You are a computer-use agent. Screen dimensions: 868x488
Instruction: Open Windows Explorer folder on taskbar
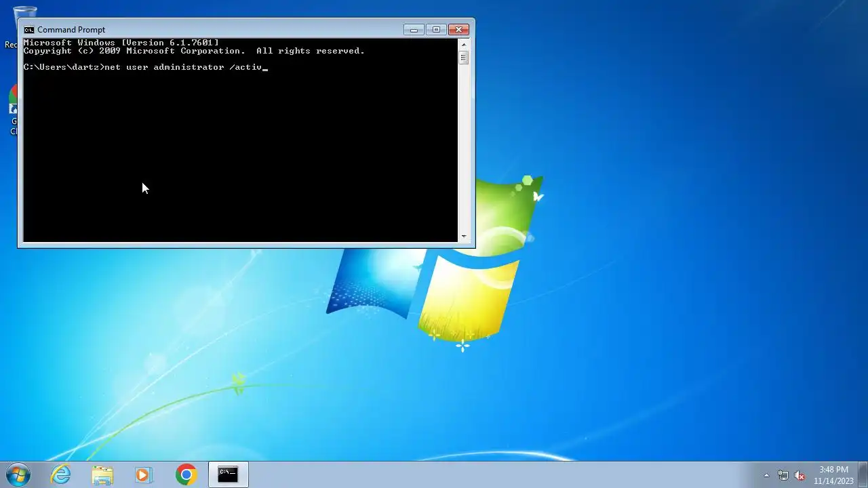tap(102, 474)
